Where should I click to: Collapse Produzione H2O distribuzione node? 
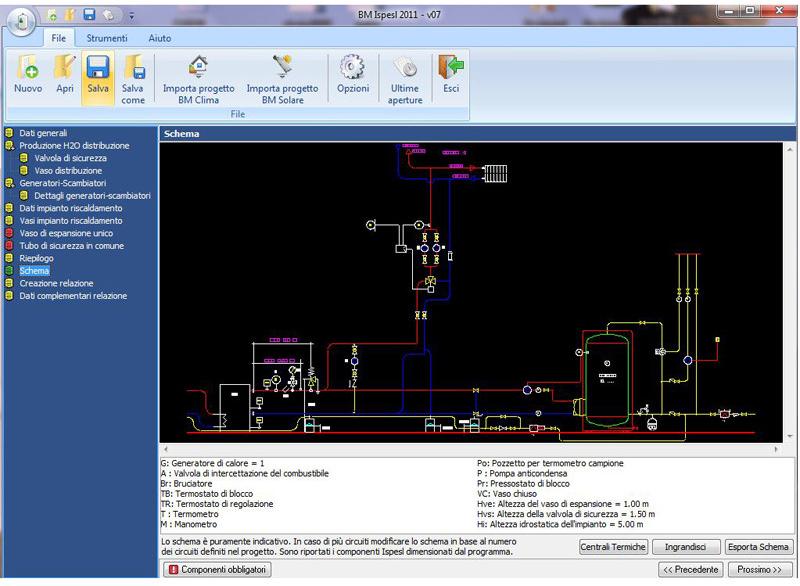9,146
